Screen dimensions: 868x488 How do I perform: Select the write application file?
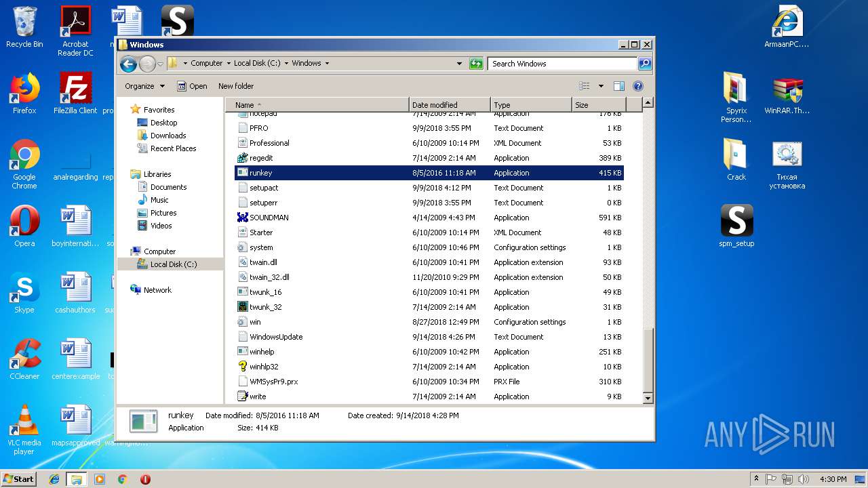pyautogui.click(x=429, y=396)
